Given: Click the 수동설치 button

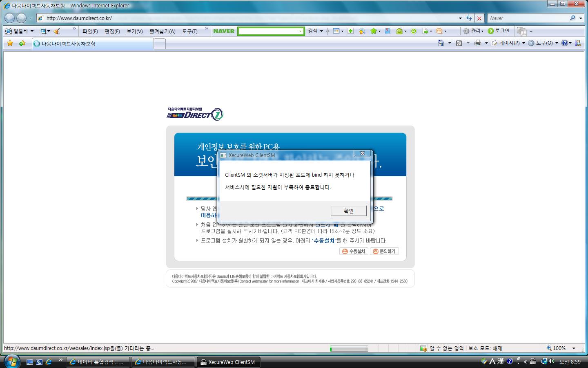Looking at the screenshot, I should pyautogui.click(x=354, y=251).
